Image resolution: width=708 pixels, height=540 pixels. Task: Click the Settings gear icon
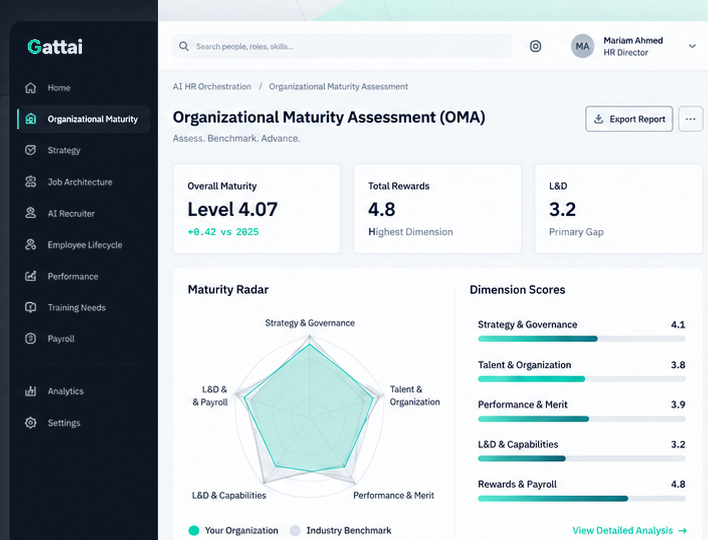point(30,423)
